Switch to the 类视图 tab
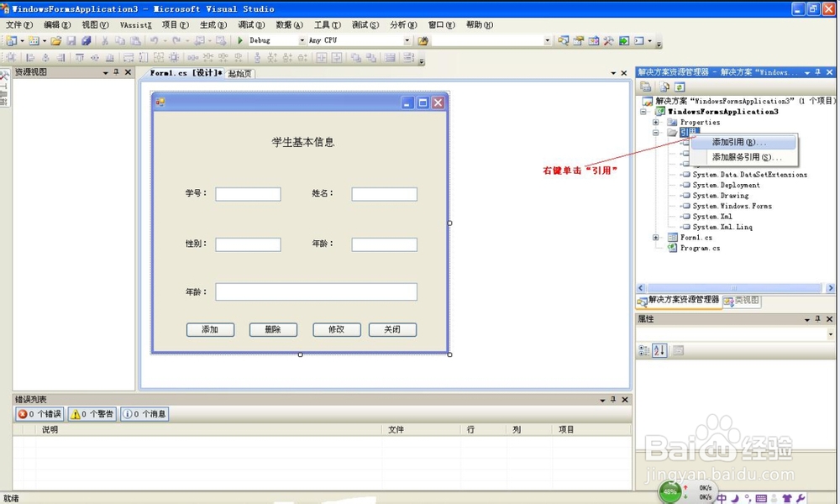Screen dimensions: 840x504 coord(740,302)
